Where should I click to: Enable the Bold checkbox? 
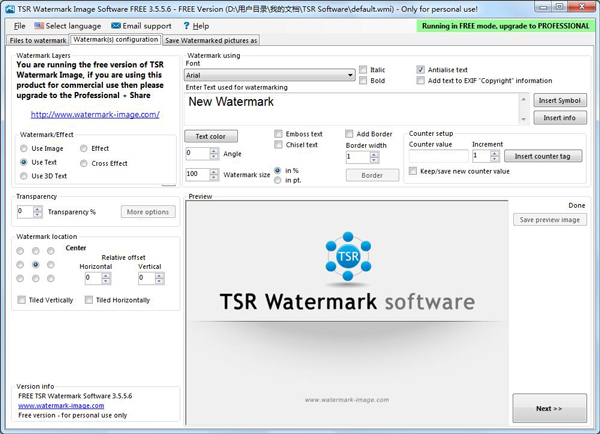tap(363, 80)
